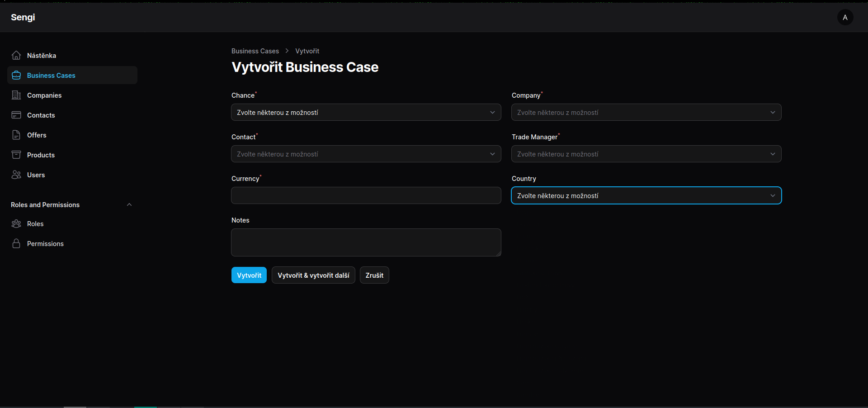The width and height of the screenshot is (868, 408).
Task: Click the Roles and Permissions heading
Action: click(45, 205)
